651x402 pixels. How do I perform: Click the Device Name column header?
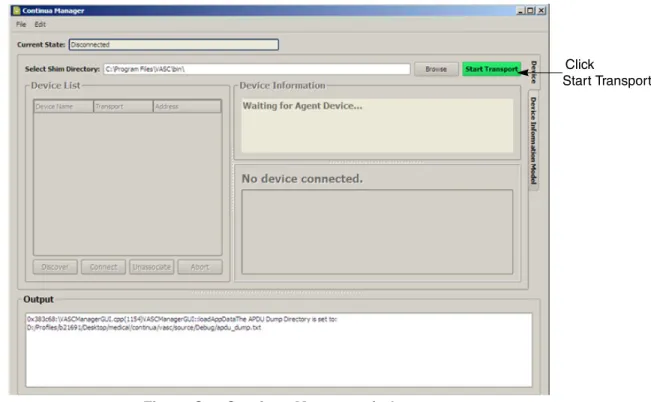coord(64,107)
